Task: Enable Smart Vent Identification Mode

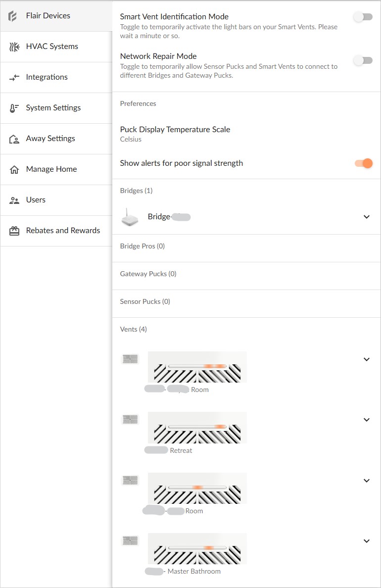Action: (363, 17)
